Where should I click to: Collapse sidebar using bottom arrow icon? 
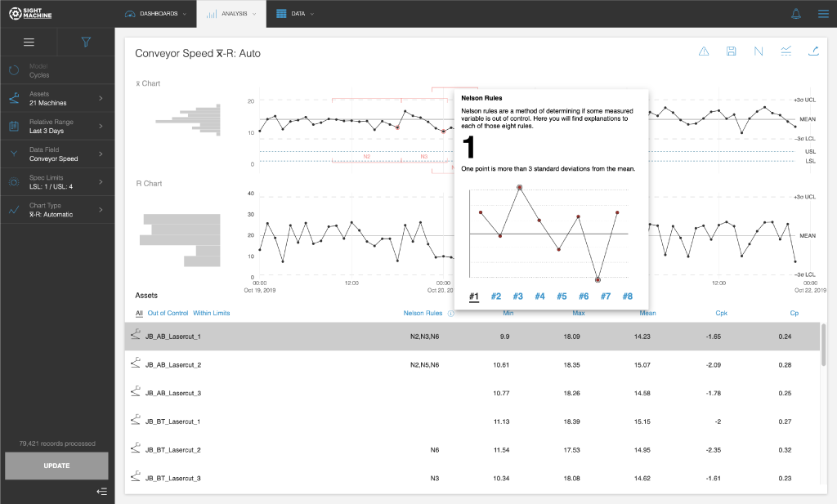101,491
